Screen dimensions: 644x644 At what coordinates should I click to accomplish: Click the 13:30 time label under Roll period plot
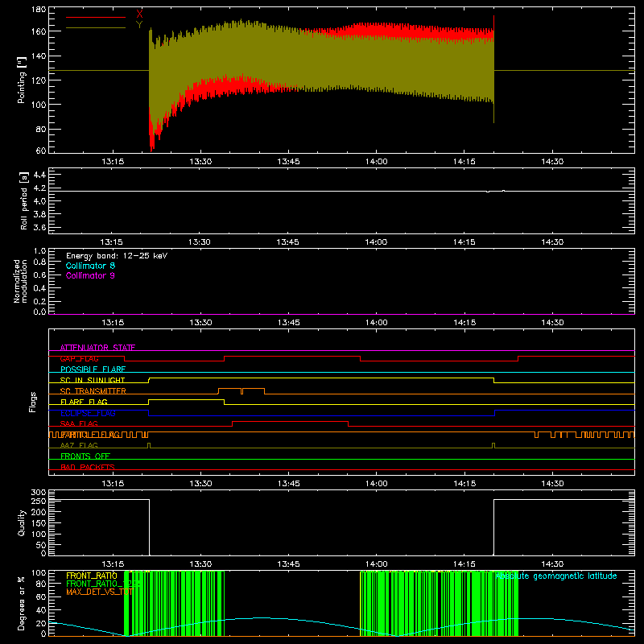(x=200, y=242)
